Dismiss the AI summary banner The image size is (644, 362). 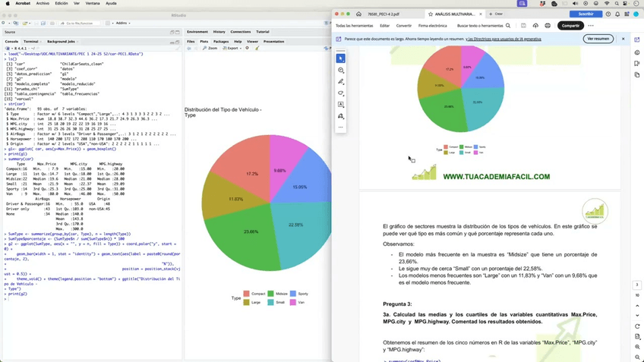(623, 39)
